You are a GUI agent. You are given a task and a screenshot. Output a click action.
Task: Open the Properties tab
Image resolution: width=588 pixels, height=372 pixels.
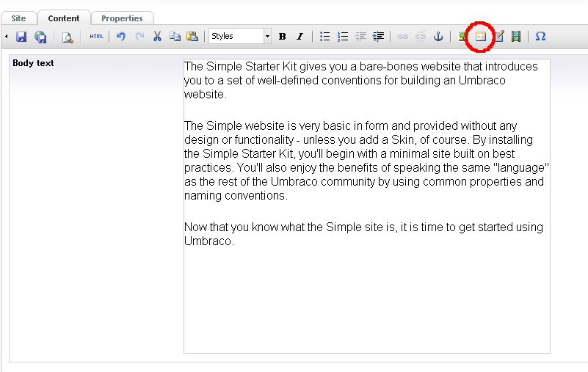[123, 18]
